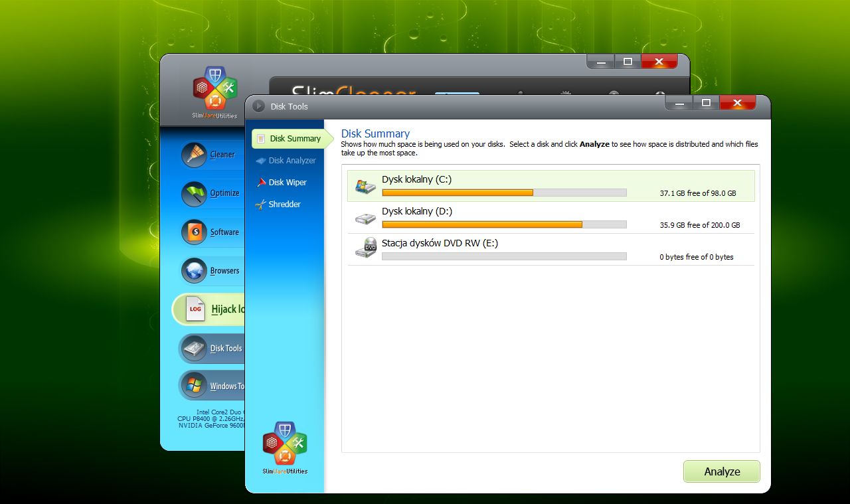Minimize the Disk Tools window
Screen dimensions: 850x504
(679, 103)
